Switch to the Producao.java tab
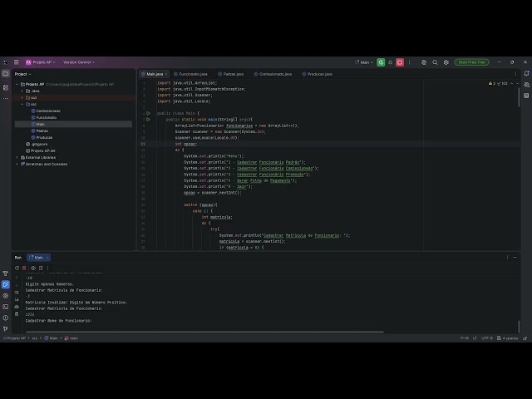The width and height of the screenshot is (532, 399). 318,74
